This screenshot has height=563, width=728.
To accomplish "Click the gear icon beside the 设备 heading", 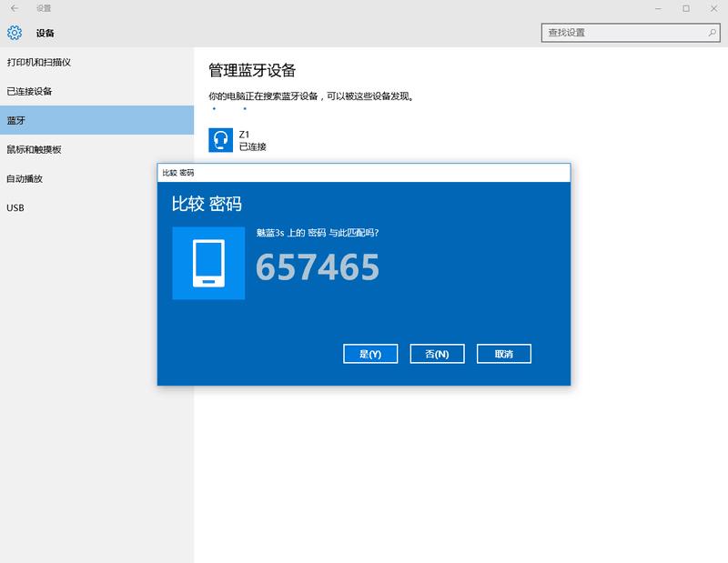I will point(13,32).
